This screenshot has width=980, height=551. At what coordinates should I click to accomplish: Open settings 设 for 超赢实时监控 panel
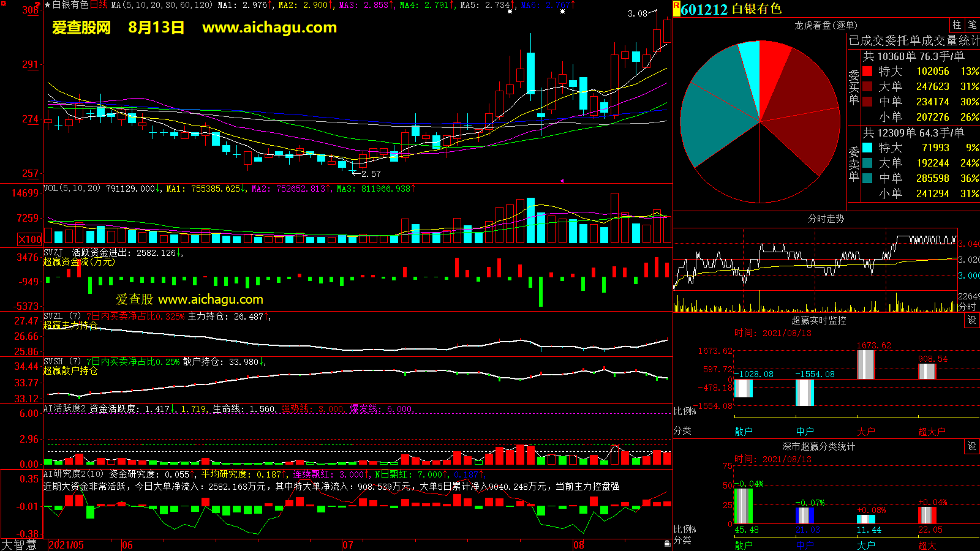972,320
